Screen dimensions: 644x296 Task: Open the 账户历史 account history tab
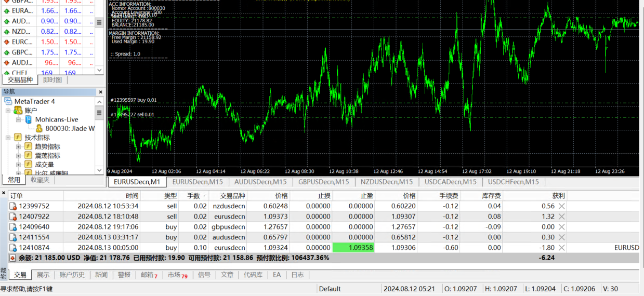point(72,275)
